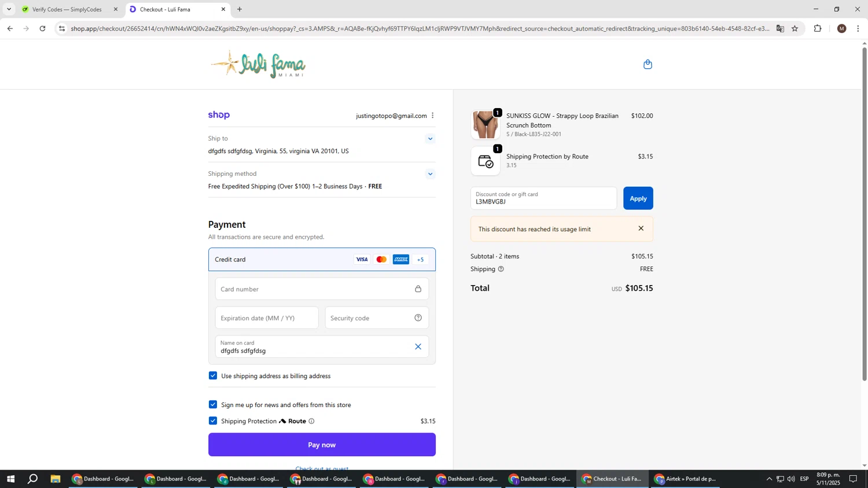
Task: Show the +5 more card types
Action: coord(421,260)
